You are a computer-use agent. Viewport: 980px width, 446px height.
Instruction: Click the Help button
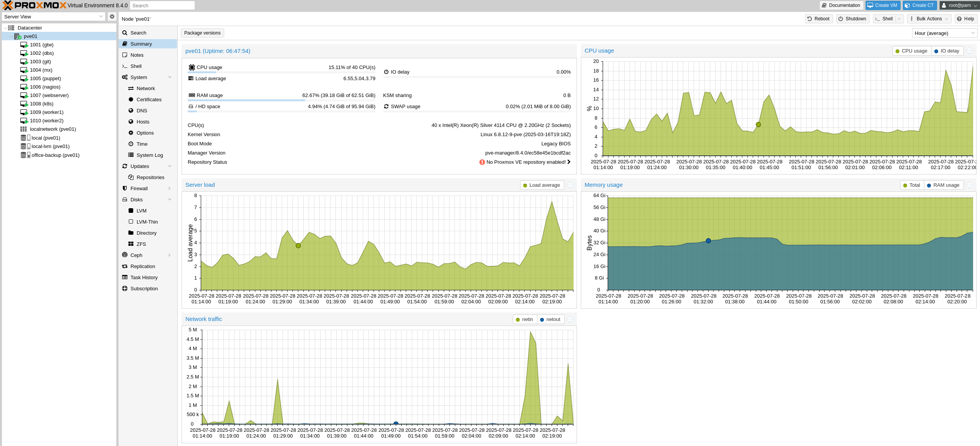966,19
